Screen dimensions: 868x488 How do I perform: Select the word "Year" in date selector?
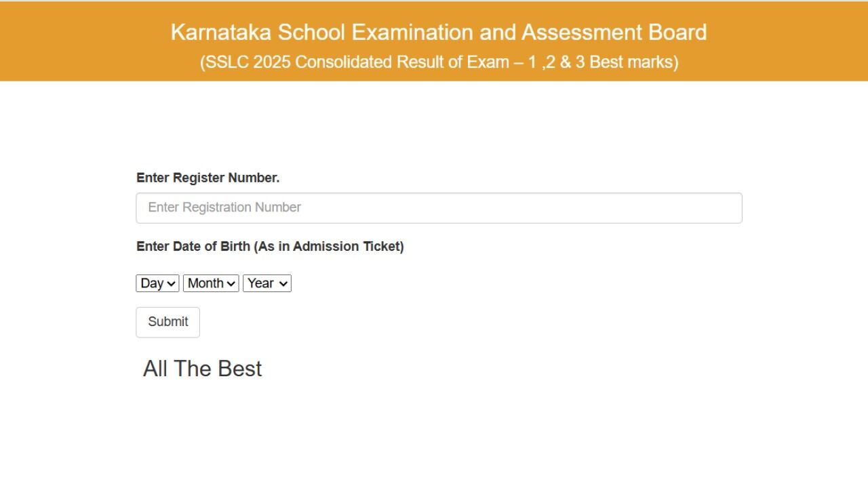260,283
